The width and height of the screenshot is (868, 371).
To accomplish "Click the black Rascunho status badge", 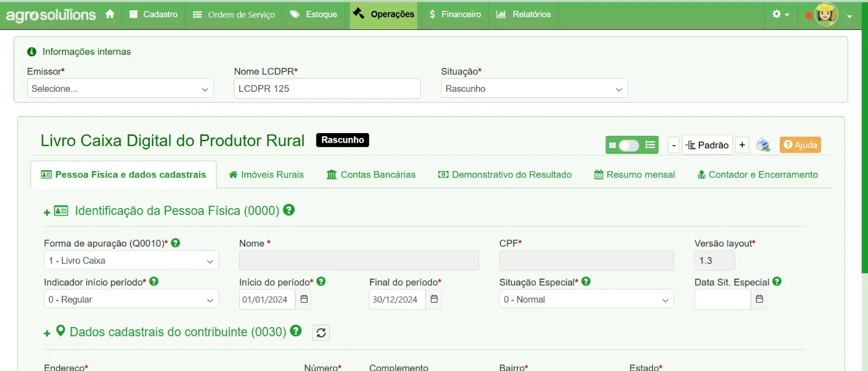I will click(343, 140).
